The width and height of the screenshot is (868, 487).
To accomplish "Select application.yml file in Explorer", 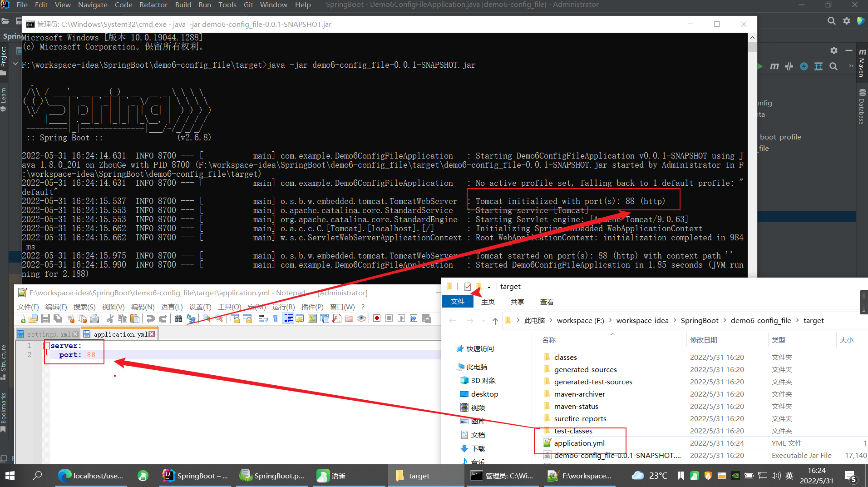I will click(x=579, y=443).
